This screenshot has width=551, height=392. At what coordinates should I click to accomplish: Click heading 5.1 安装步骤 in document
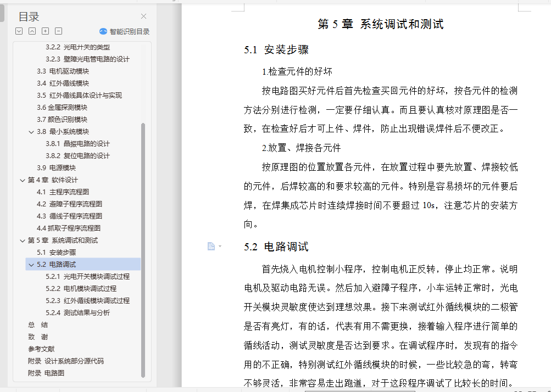click(x=276, y=49)
